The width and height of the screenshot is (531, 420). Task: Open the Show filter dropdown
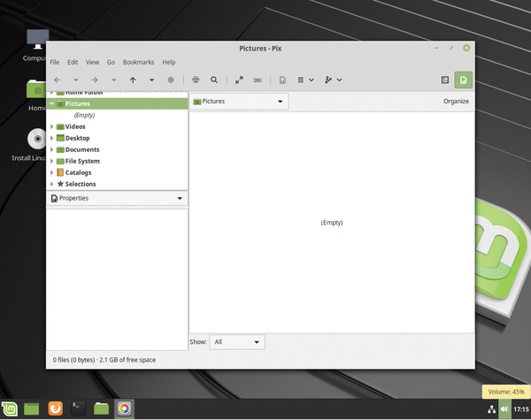237,341
